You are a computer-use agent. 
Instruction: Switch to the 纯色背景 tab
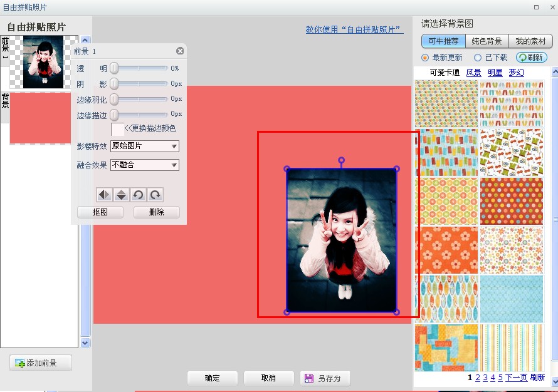(487, 41)
